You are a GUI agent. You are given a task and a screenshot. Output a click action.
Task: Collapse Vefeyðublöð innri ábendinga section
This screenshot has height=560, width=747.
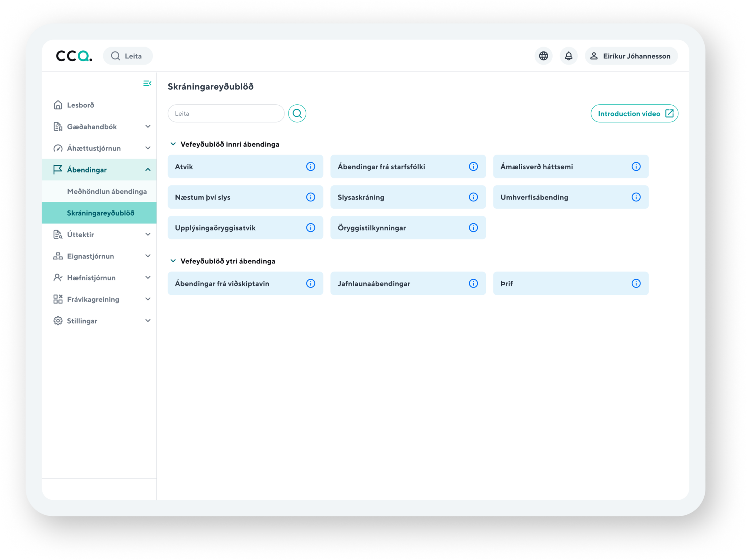click(x=173, y=144)
